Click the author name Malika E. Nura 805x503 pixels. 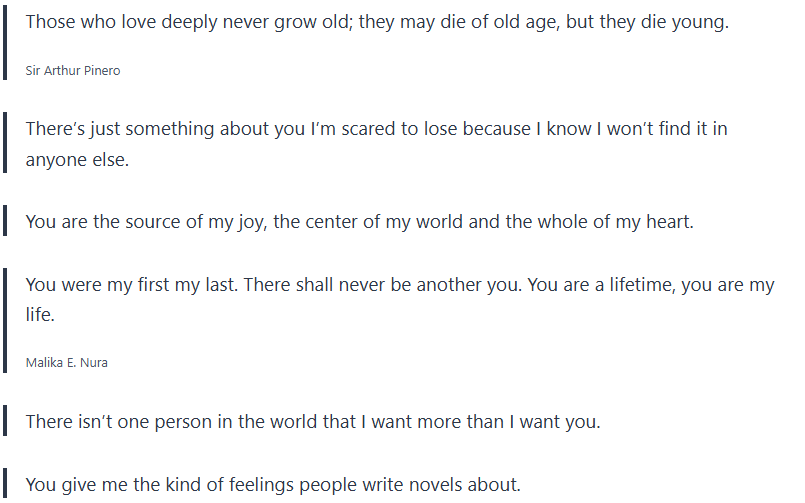(x=66, y=363)
